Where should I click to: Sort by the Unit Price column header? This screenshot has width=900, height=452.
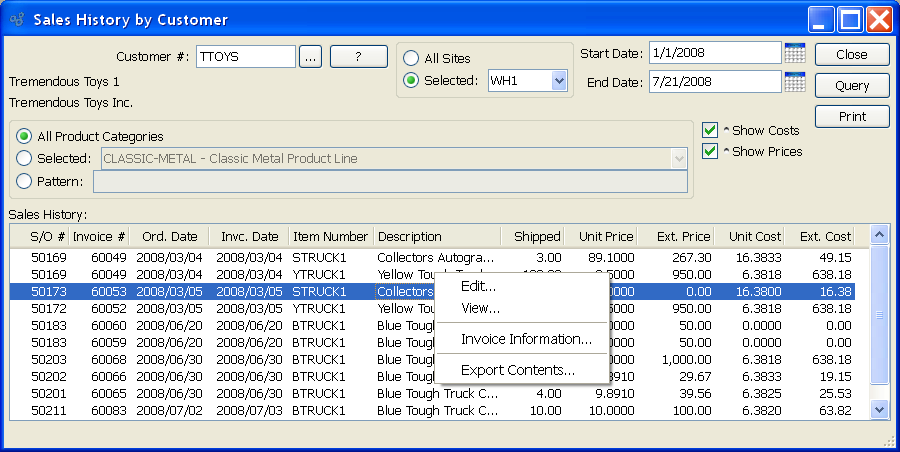click(602, 237)
